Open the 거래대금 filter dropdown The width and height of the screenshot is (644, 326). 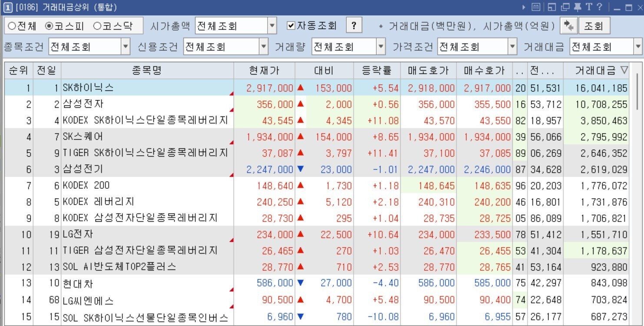click(x=606, y=46)
